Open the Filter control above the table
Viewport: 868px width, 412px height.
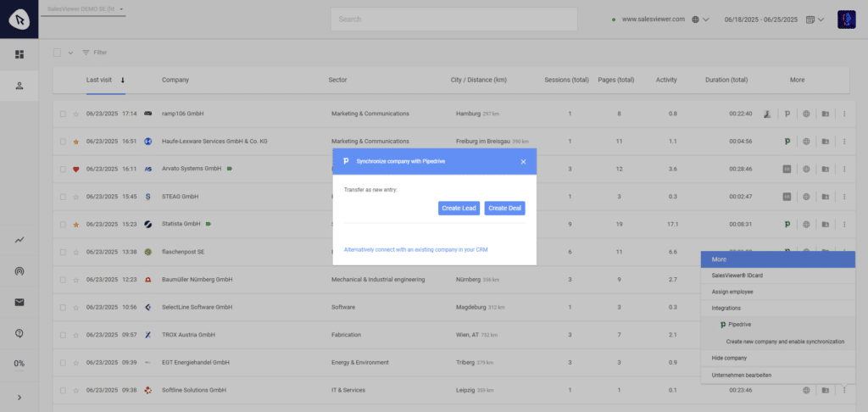95,53
